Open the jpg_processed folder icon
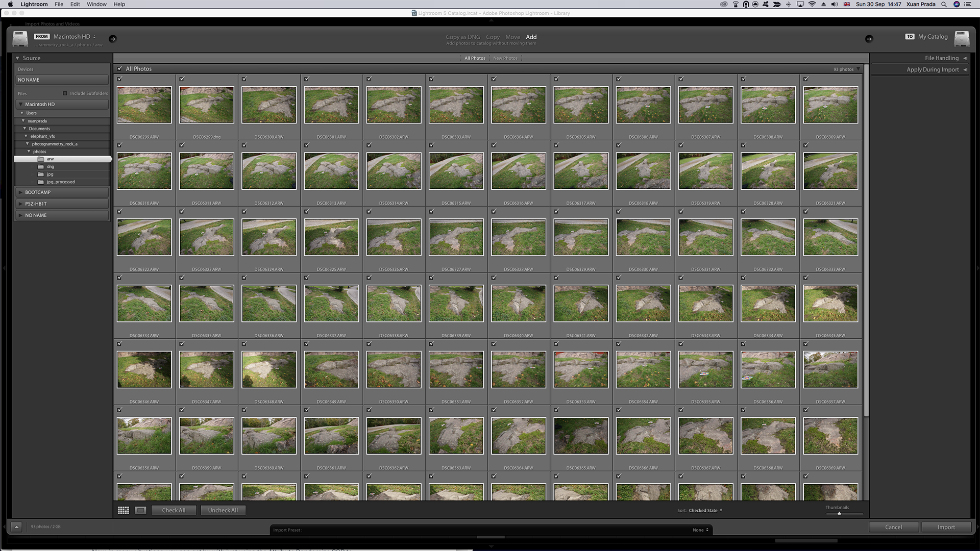This screenshot has width=980, height=551. [41, 182]
